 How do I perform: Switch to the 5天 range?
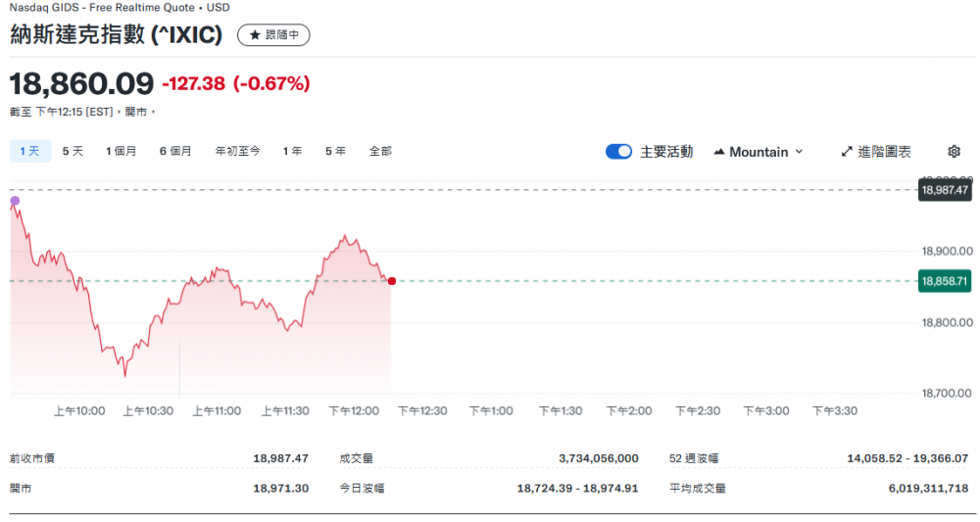tap(73, 151)
